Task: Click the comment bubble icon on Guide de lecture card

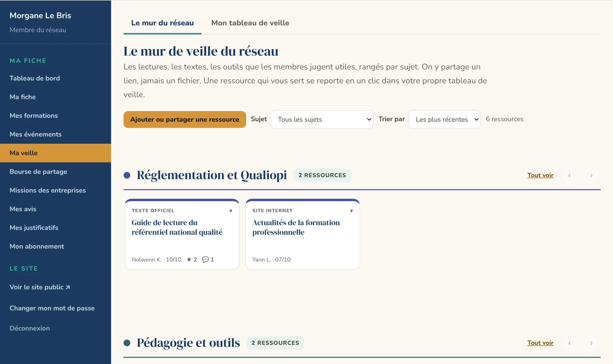Action: click(205, 259)
